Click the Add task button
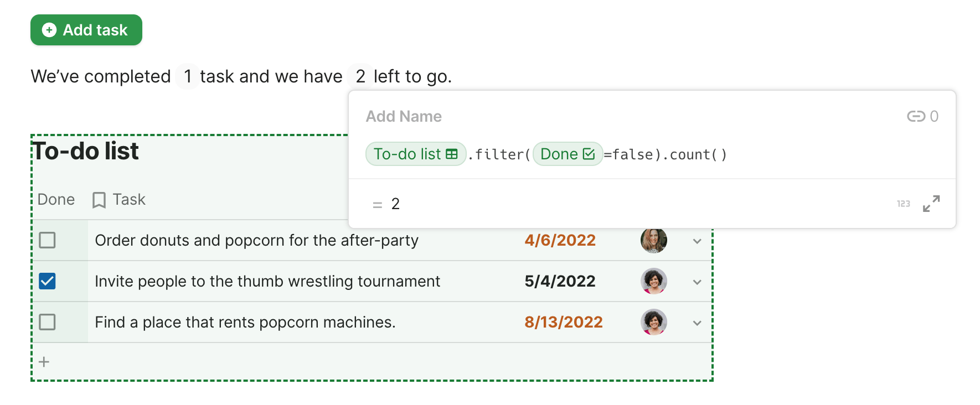980x405 pixels. [86, 30]
